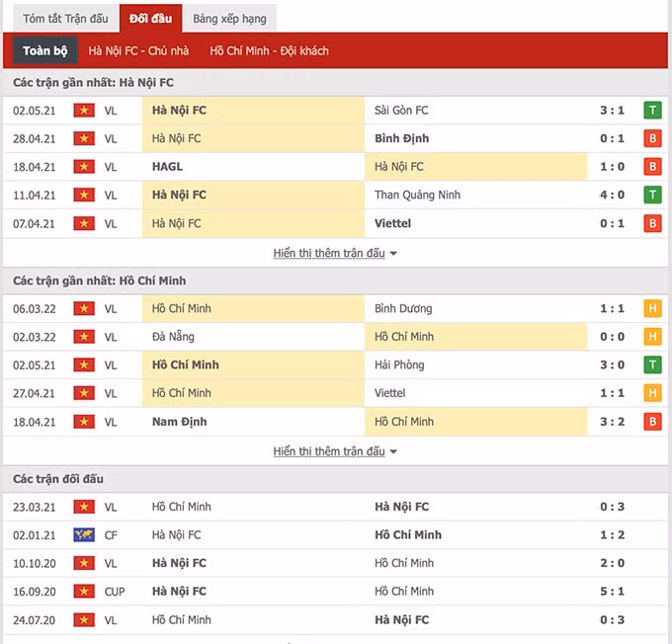This screenshot has width=672, height=644.
Task: Click Vietnam flag on 28.04.21 Bình Định row
Action: [x=84, y=139]
